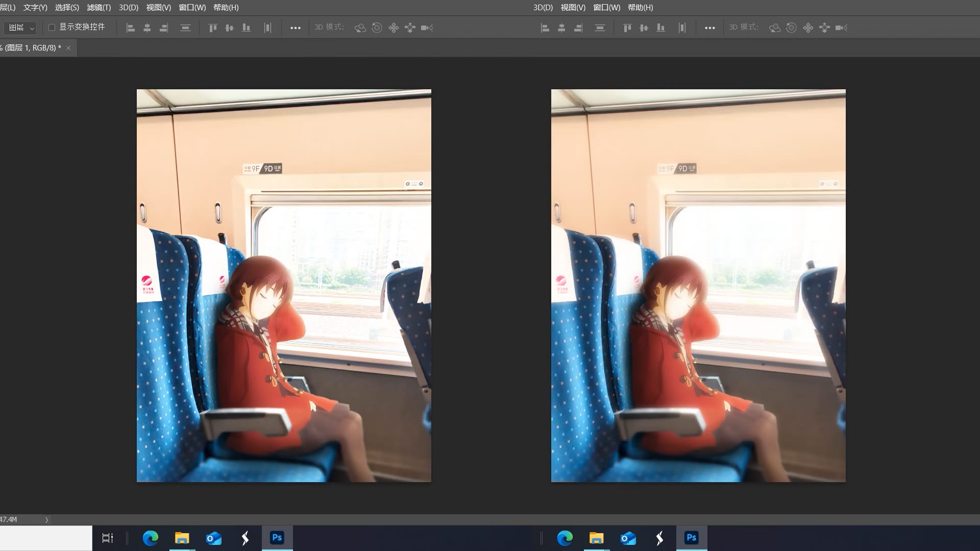Click Align top edges in left options bar
The height and width of the screenshot is (551, 980).
pos(213,28)
